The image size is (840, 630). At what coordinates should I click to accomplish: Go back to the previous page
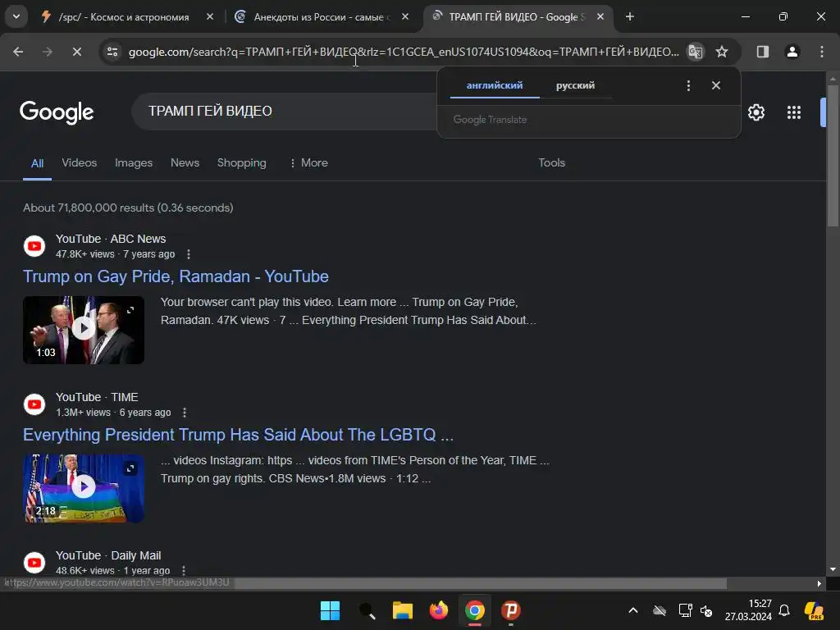coord(18,52)
